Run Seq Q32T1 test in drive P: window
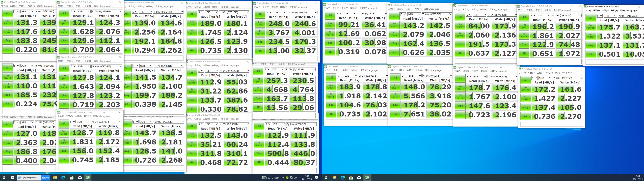The height and width of the screenshot is (181, 644). coord(258,80)
